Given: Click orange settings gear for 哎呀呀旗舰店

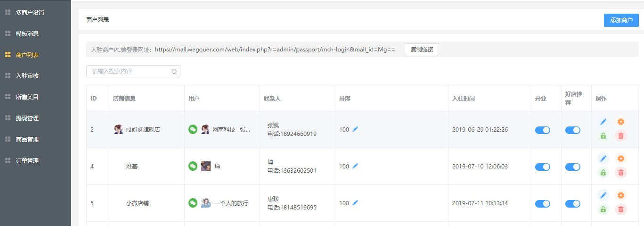Looking at the screenshot, I should (621, 122).
